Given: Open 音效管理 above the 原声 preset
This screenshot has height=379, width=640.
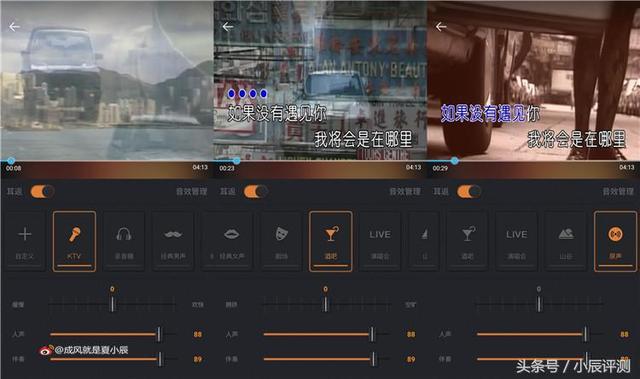Looking at the screenshot, I should [x=618, y=191].
